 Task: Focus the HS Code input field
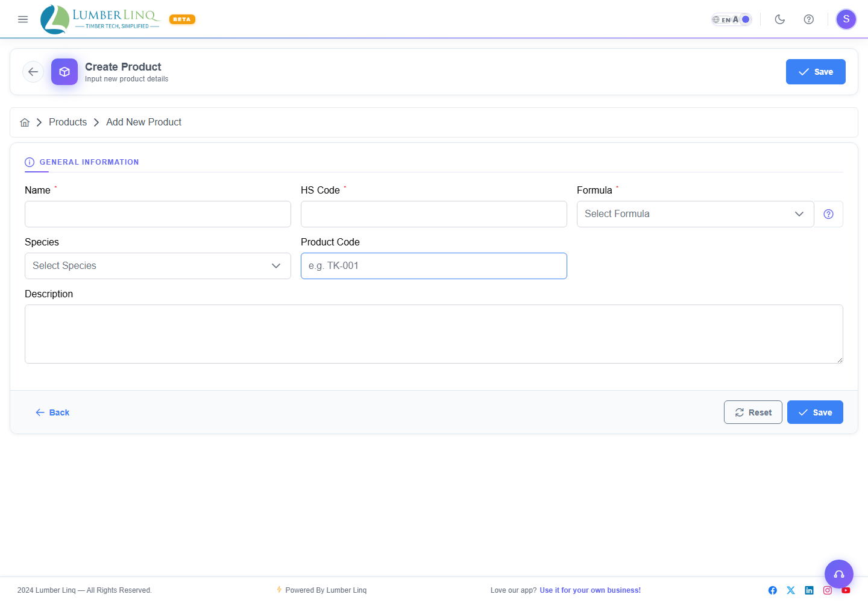434,214
